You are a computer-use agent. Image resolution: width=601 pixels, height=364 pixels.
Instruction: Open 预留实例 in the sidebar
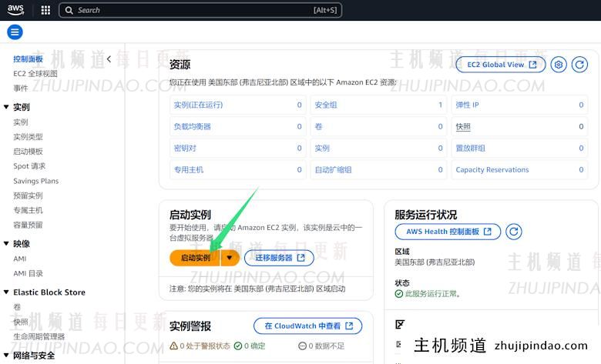28,195
